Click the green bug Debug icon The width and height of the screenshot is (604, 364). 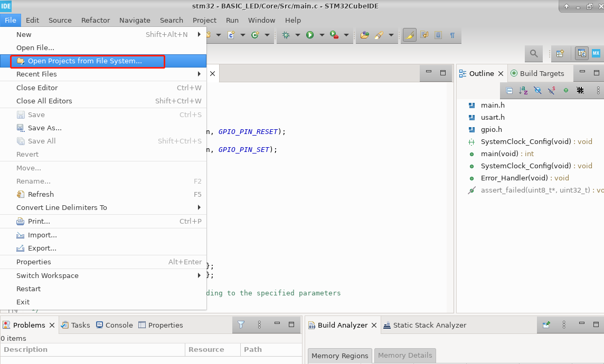pos(286,35)
